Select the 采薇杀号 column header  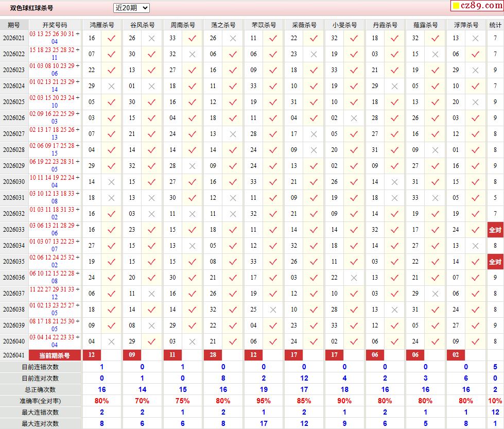coord(304,25)
